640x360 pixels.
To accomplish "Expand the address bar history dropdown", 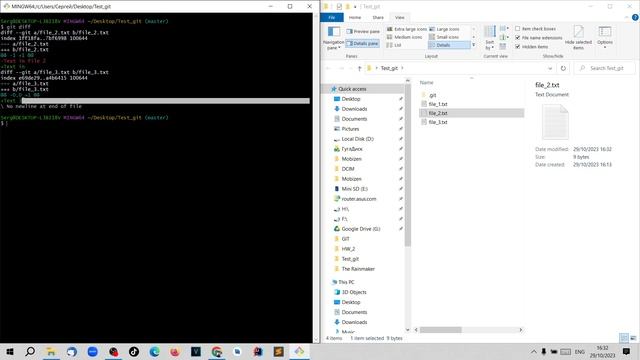I will coord(550,68).
